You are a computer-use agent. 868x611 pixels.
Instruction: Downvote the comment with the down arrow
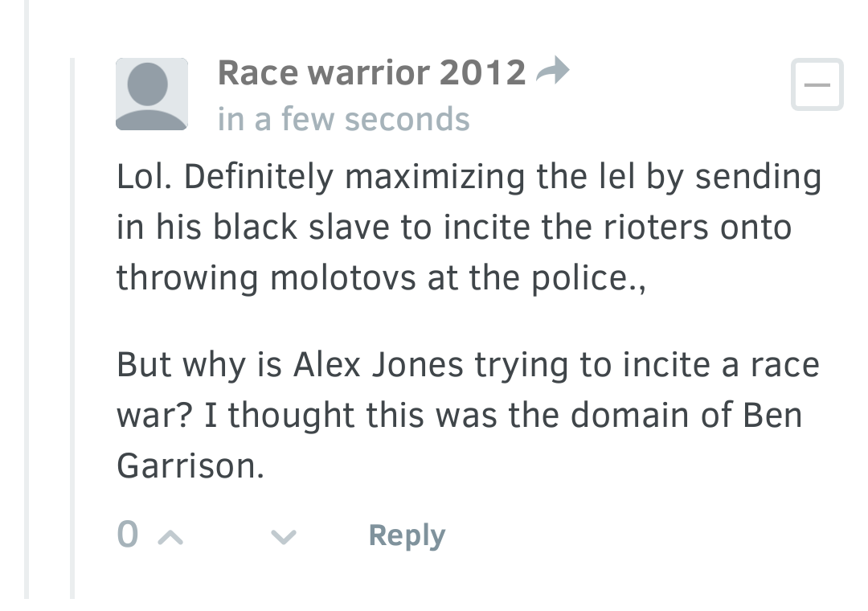click(285, 536)
